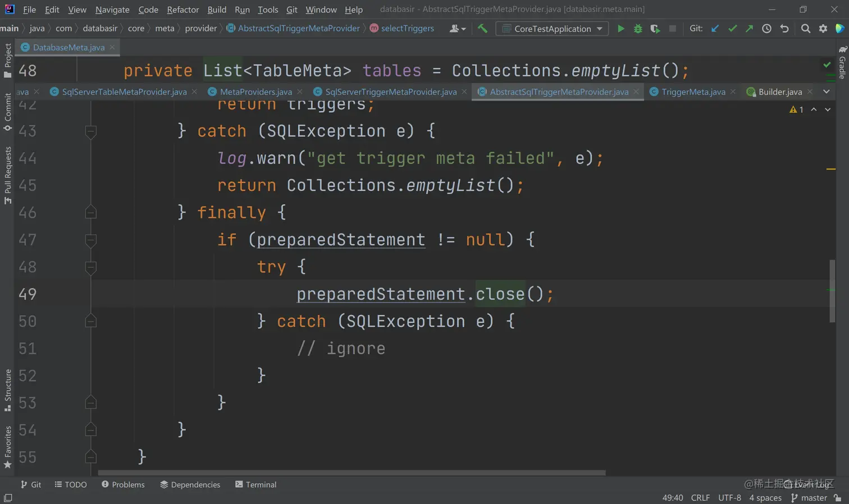Open CoreTestApplication run configuration dropdown

pyautogui.click(x=552, y=29)
